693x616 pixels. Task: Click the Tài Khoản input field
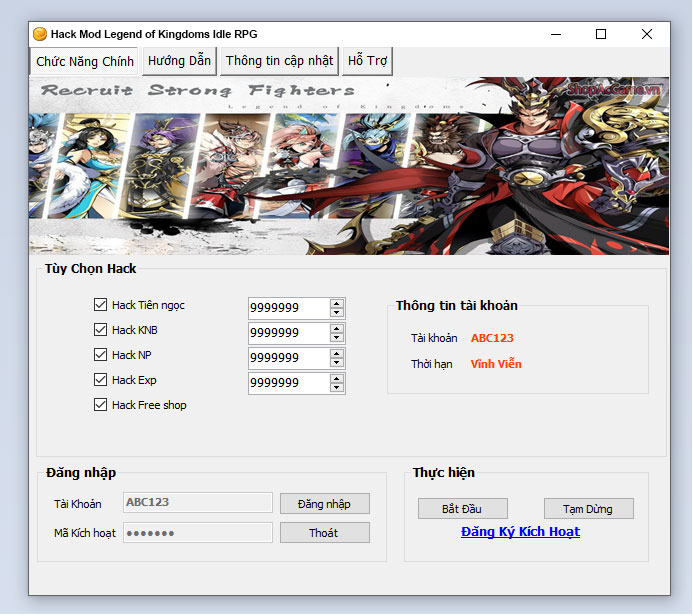point(198,502)
